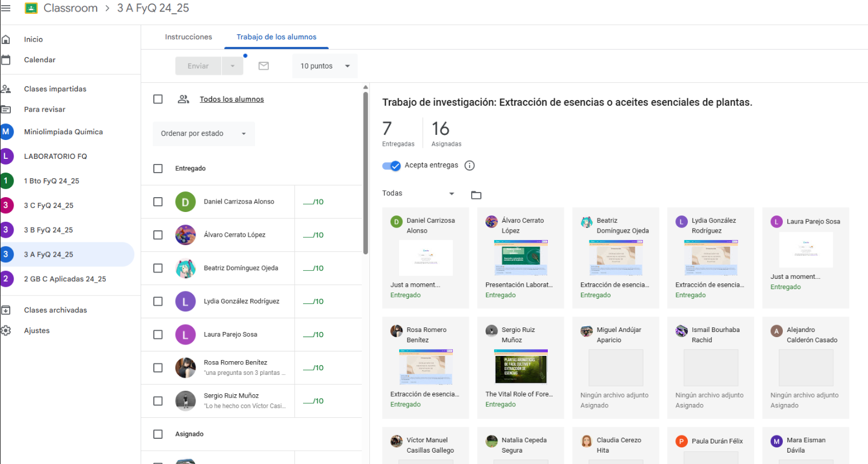Viewport: 868px width, 464px height.
Task: Open Laura Parejo Sosa's submission card
Action: pos(805,258)
